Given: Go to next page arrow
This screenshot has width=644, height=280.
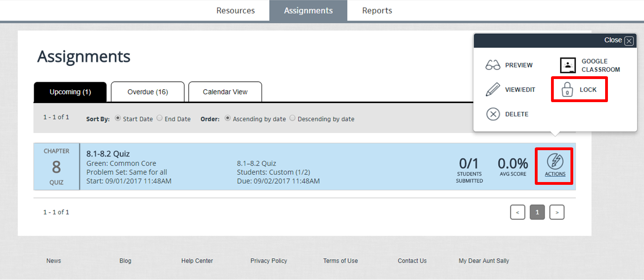Looking at the screenshot, I should click(557, 212).
